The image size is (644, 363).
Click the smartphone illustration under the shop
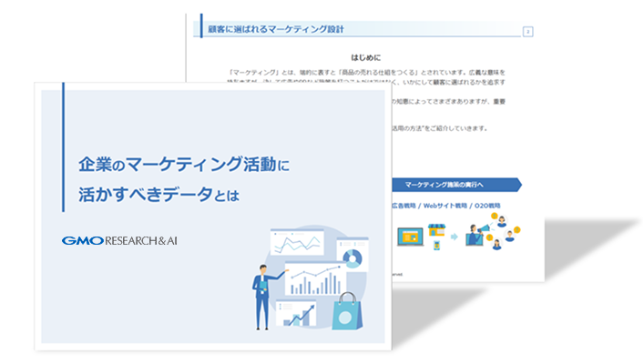[x=436, y=246]
